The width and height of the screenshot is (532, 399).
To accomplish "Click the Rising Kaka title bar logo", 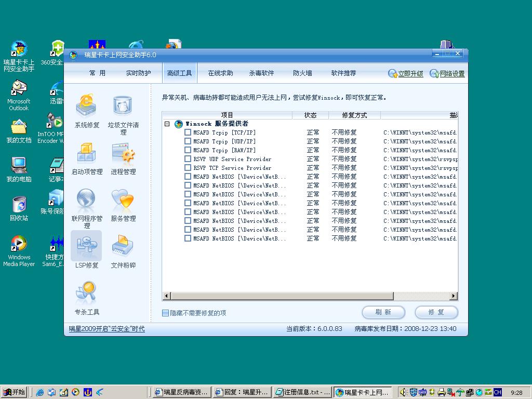I will [73, 55].
